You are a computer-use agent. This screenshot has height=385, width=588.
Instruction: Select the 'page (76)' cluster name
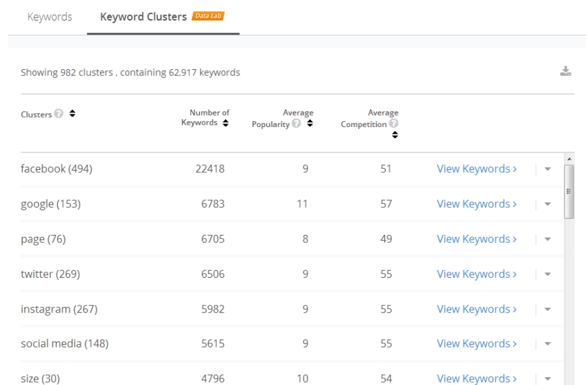tap(43, 239)
